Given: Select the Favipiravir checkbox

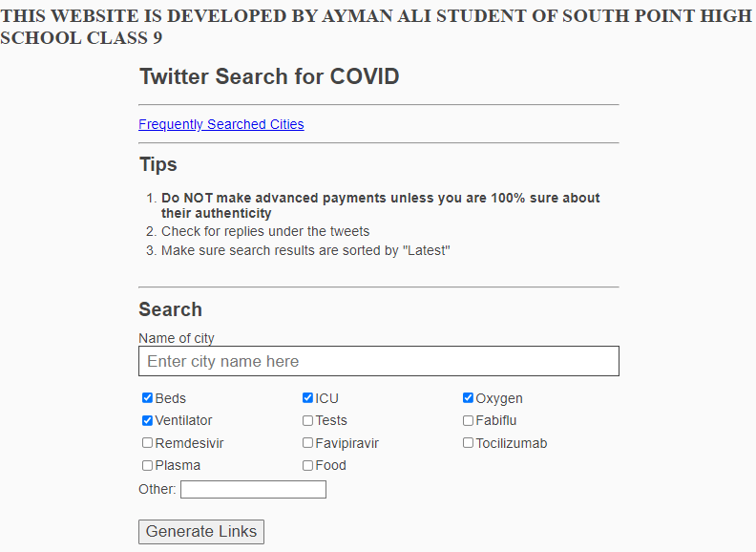Looking at the screenshot, I should pos(307,443).
